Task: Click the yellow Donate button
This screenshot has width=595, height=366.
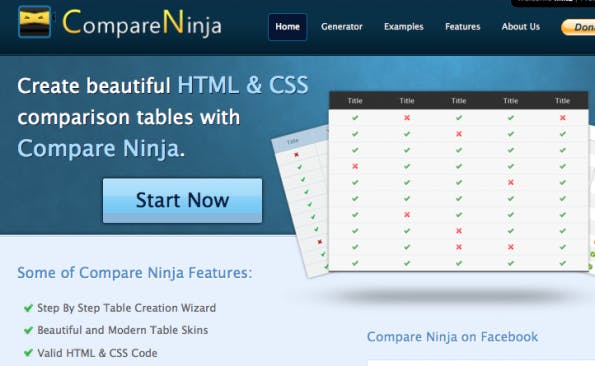Action: click(578, 27)
